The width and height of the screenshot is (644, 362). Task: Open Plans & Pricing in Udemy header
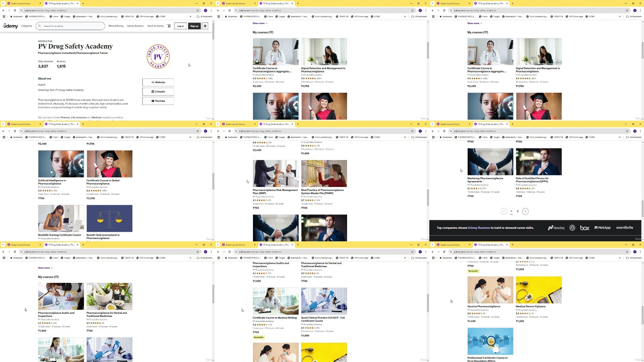116,26
